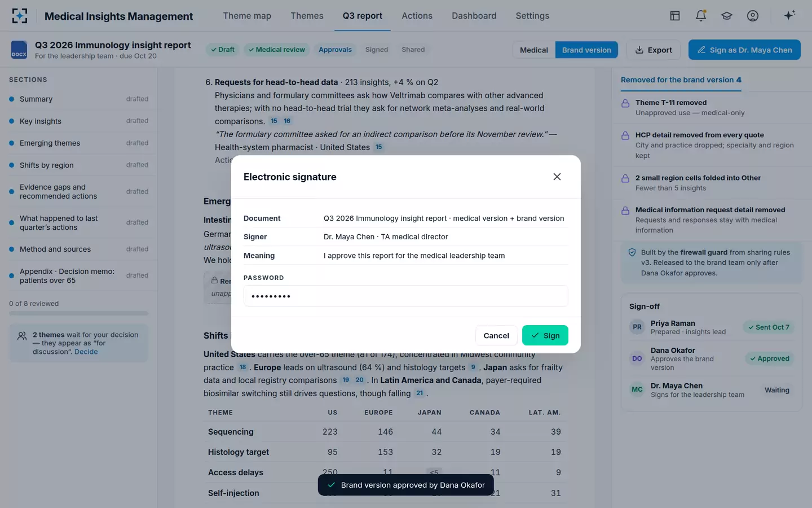Image resolution: width=812 pixels, height=508 pixels.
Task: Click the Medical Insights app logo icon
Action: [x=20, y=16]
